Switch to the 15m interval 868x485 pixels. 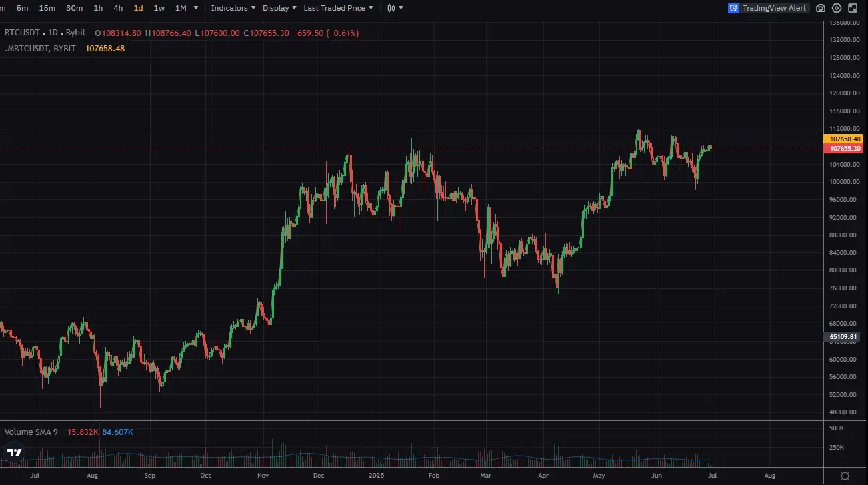tap(47, 8)
